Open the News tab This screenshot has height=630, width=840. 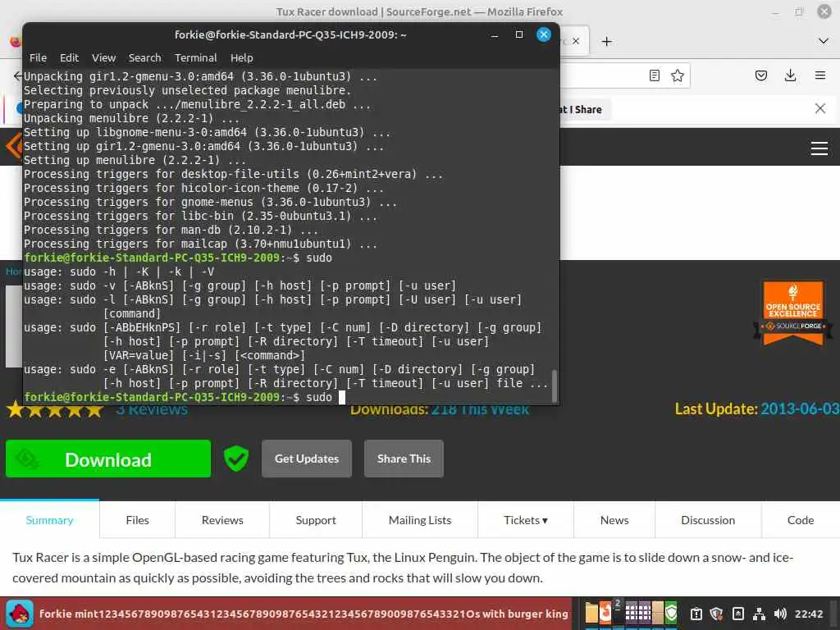[614, 520]
